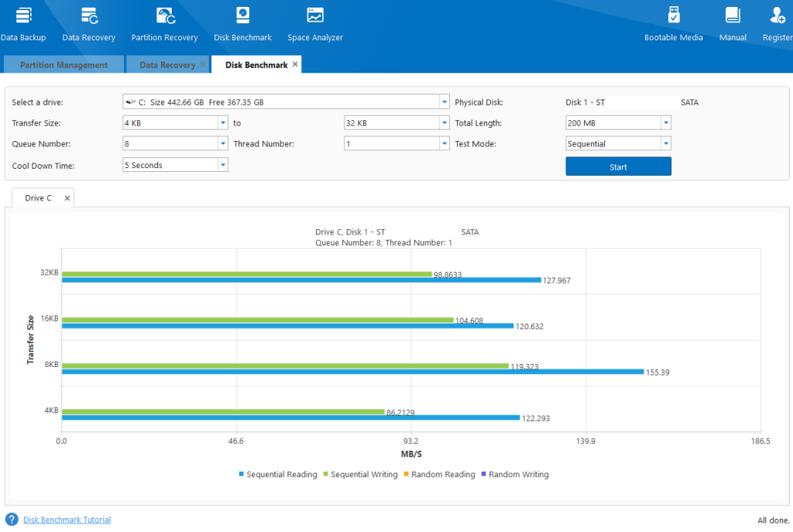
Task: Click the 8KB sequential reading bar
Action: click(x=353, y=372)
